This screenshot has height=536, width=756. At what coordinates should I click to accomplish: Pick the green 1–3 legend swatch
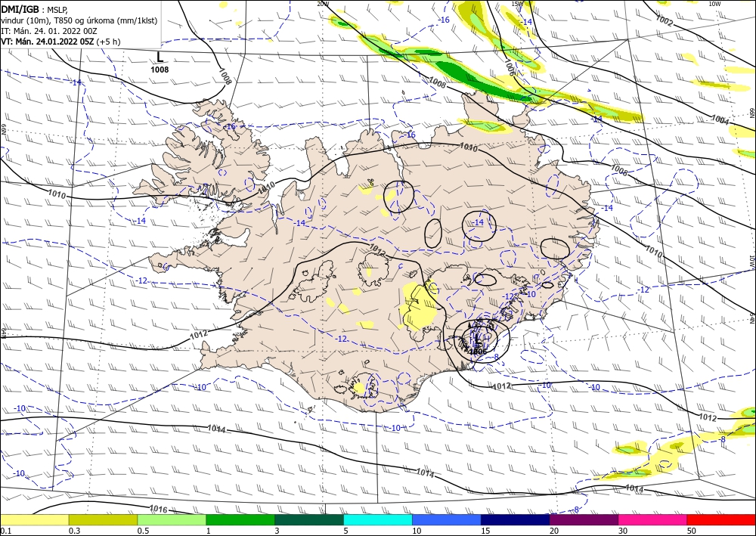coord(240,520)
